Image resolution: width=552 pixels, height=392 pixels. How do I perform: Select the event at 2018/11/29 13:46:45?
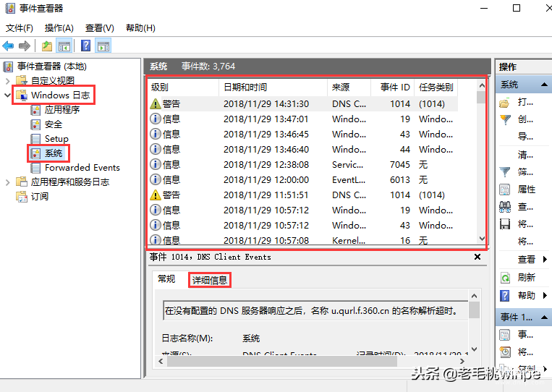click(x=303, y=134)
